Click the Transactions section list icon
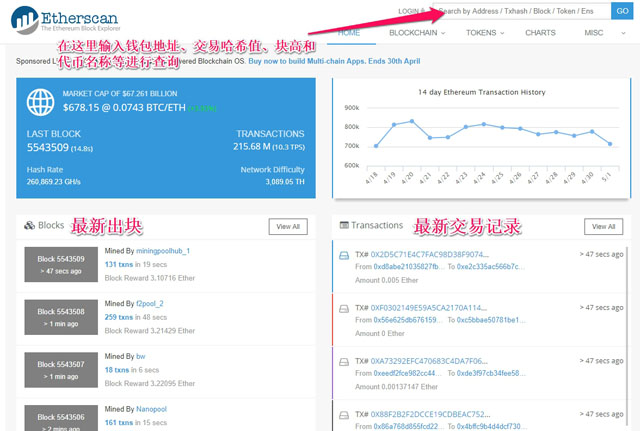The image size is (640, 431). 344,225
